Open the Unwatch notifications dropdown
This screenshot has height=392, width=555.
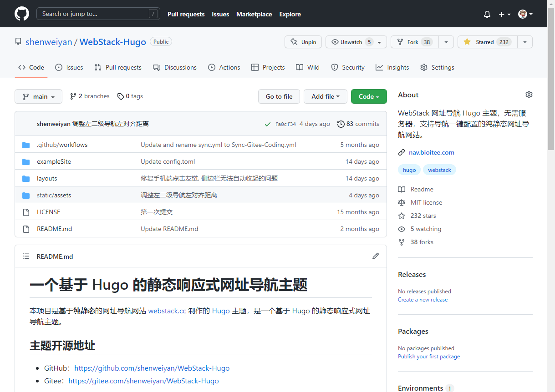point(356,42)
